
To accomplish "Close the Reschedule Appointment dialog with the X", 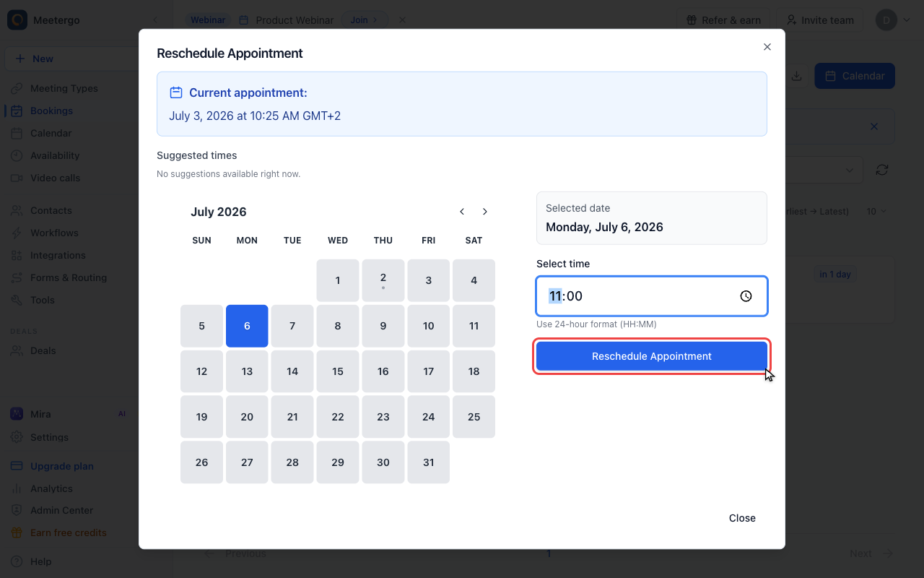I will [767, 47].
